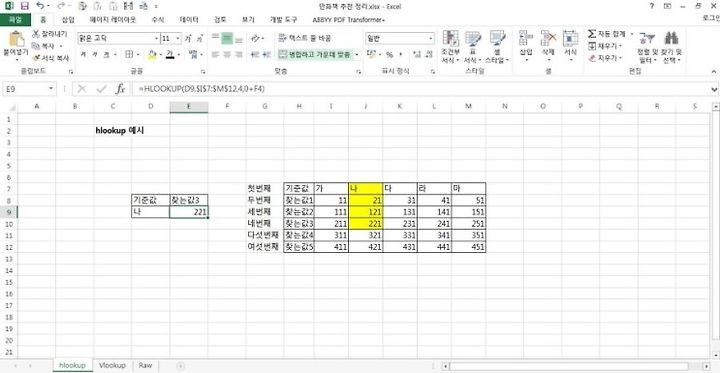720x373 pixels.
Task: Click the Redo arrow in the quick access toolbar
Action: pyautogui.click(x=60, y=6)
